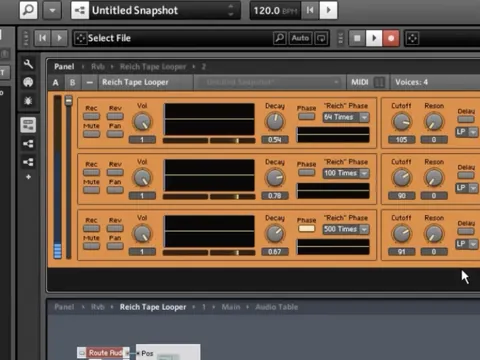The width and height of the screenshot is (480, 360).
Task: Click the search magnifier icon in top bar
Action: 28,10
